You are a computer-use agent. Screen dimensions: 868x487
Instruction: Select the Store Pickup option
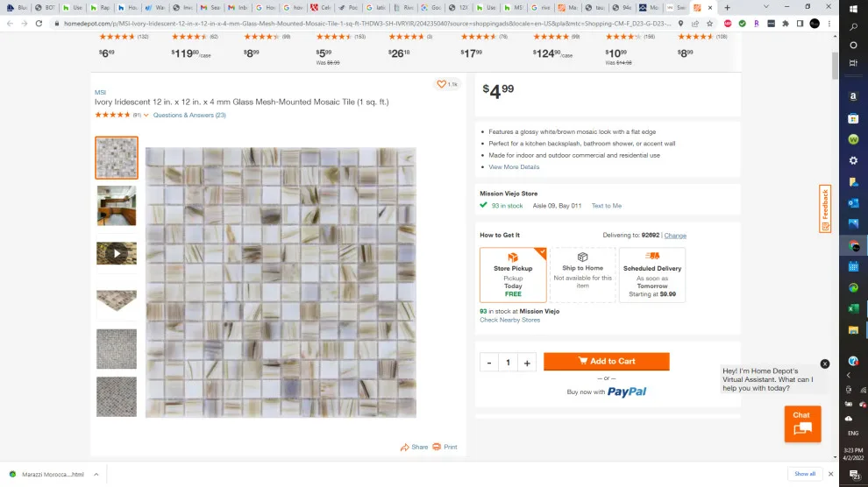(x=513, y=275)
